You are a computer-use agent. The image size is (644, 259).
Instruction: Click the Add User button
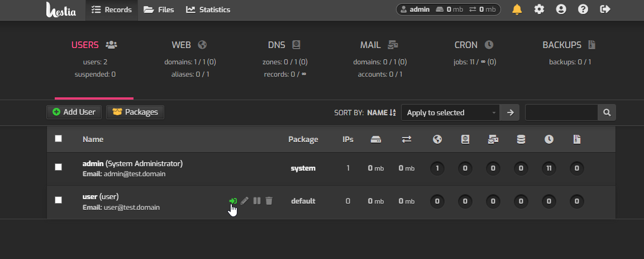[x=74, y=112]
